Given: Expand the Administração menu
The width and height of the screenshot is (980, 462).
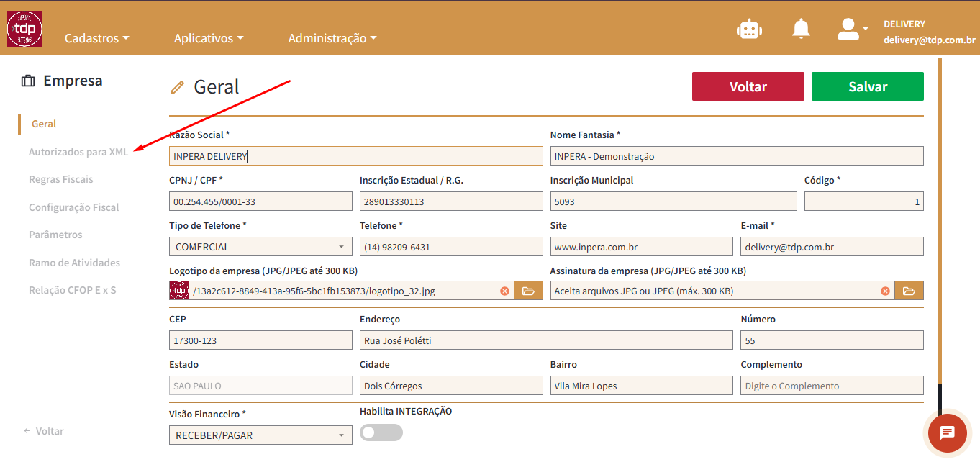Looking at the screenshot, I should [x=332, y=38].
